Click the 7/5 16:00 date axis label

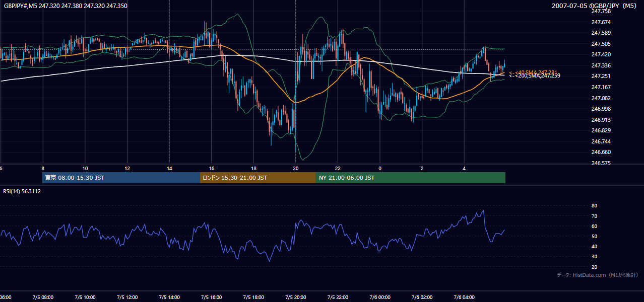tap(212, 297)
